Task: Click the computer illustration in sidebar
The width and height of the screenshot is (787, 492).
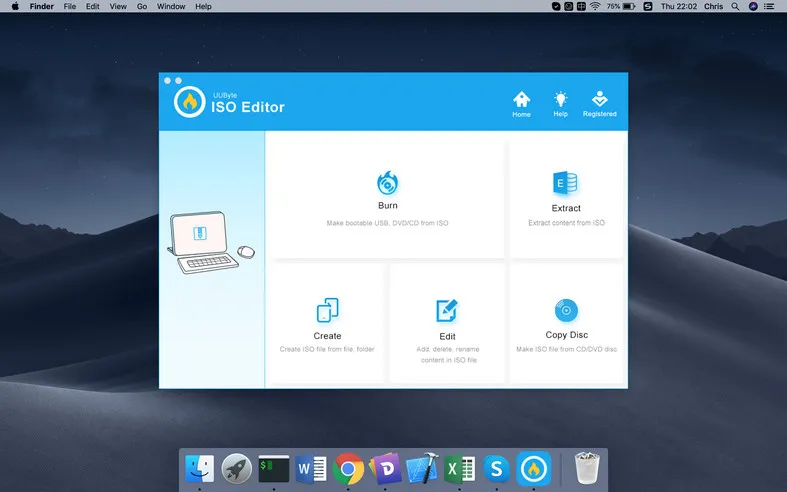Action: 211,242
